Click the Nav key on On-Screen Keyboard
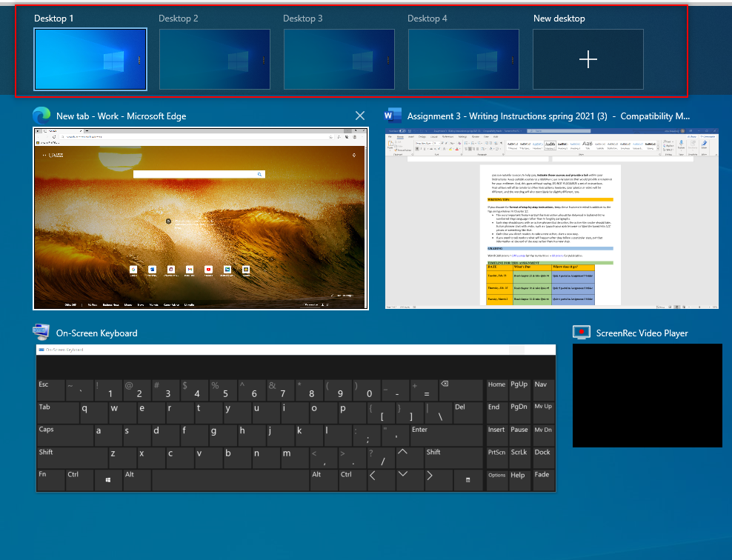 pos(542,390)
